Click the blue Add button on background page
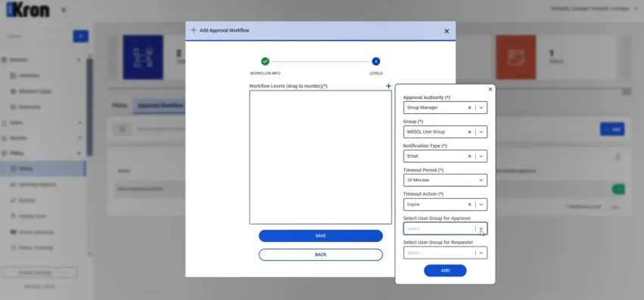Viewport: 644px width, 300px height. (612, 129)
